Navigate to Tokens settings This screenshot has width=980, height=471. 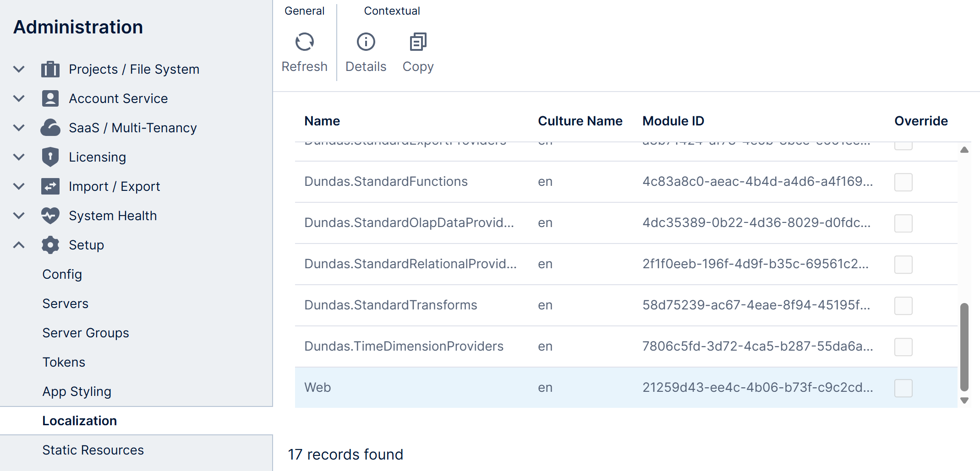click(64, 362)
